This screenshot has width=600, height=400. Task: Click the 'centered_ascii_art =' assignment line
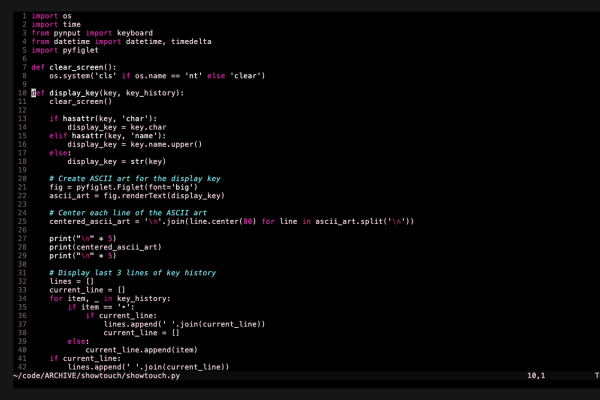[x=232, y=222]
